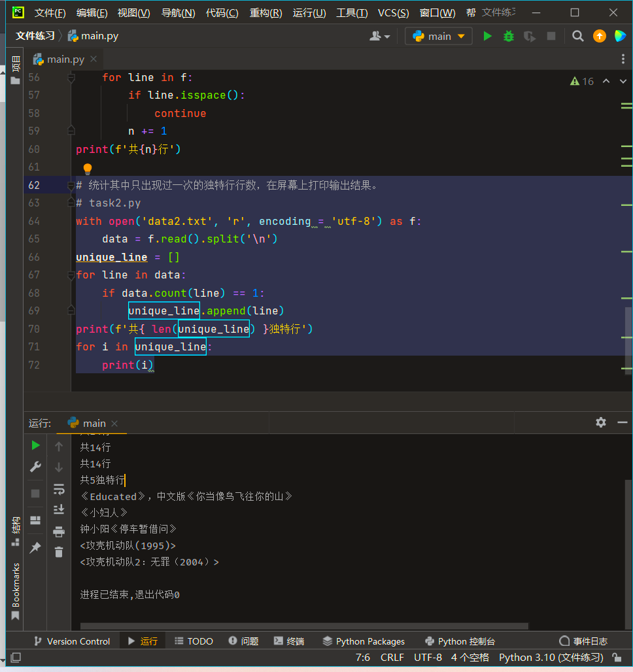Open editor tab options three-dot menu
The image size is (633, 672).
pyautogui.click(x=623, y=59)
